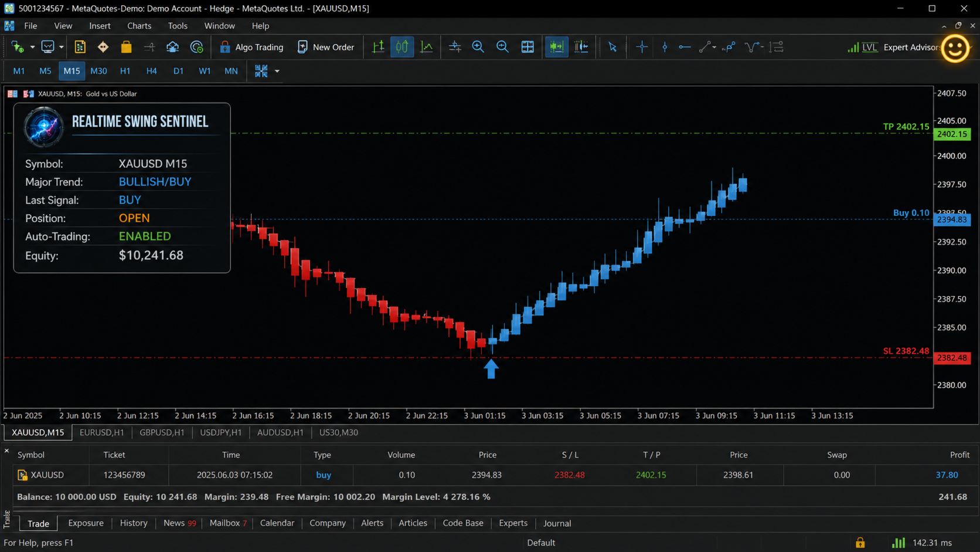
Task: Select the curve wave drawing tool
Action: pyautogui.click(x=752, y=47)
